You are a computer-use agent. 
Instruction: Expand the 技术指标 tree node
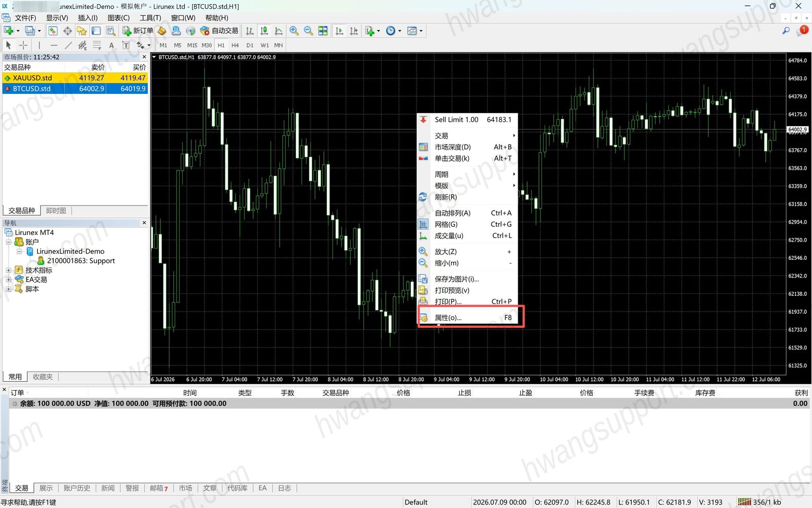[9, 270]
